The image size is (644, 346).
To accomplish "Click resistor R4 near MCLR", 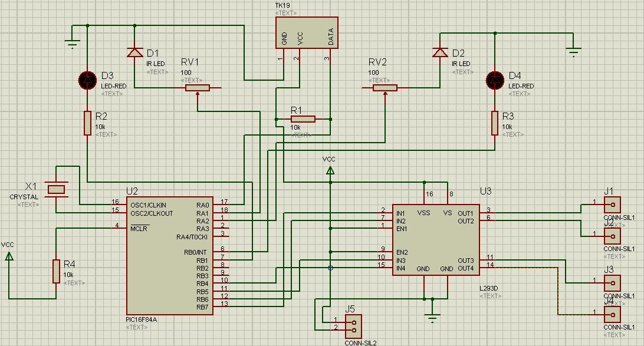I will [56, 271].
